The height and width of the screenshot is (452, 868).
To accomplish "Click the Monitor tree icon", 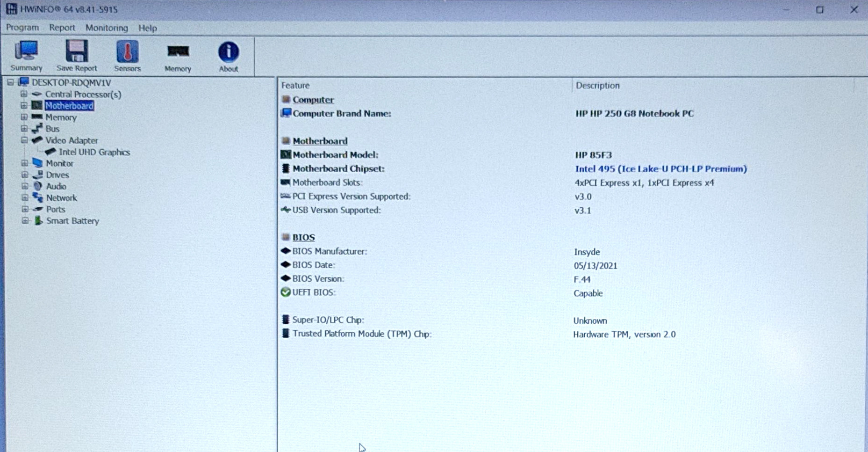I will point(37,163).
